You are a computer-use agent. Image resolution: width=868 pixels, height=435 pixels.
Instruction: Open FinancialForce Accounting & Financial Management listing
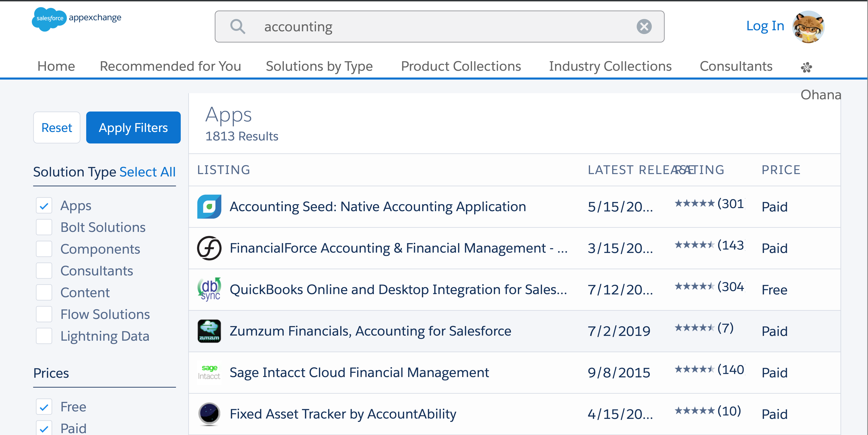tap(399, 248)
